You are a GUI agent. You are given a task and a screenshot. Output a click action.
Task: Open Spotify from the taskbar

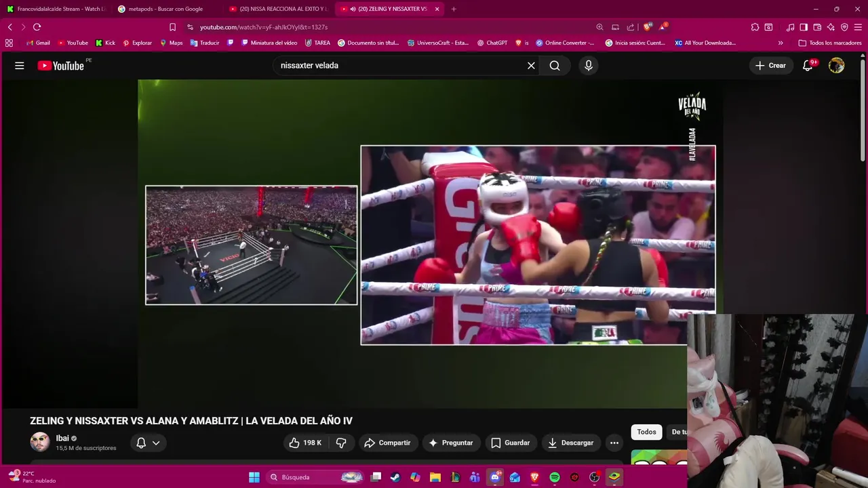[555, 477]
